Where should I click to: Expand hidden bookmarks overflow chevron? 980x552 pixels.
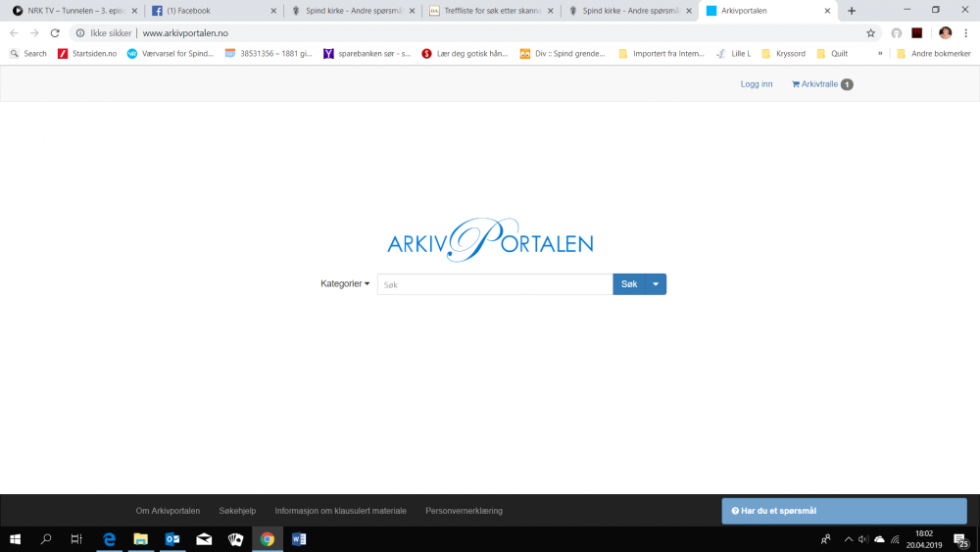coord(880,54)
